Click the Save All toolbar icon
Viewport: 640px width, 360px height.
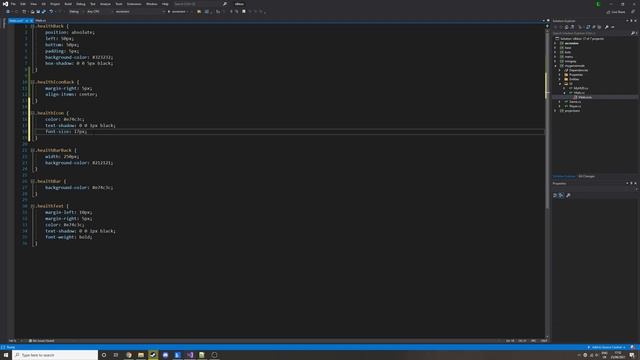tap(44, 11)
